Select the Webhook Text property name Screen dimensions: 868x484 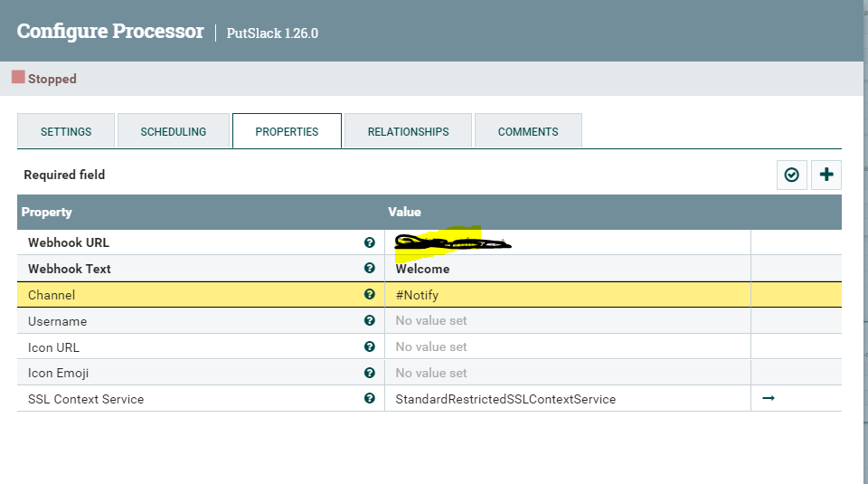(x=70, y=269)
